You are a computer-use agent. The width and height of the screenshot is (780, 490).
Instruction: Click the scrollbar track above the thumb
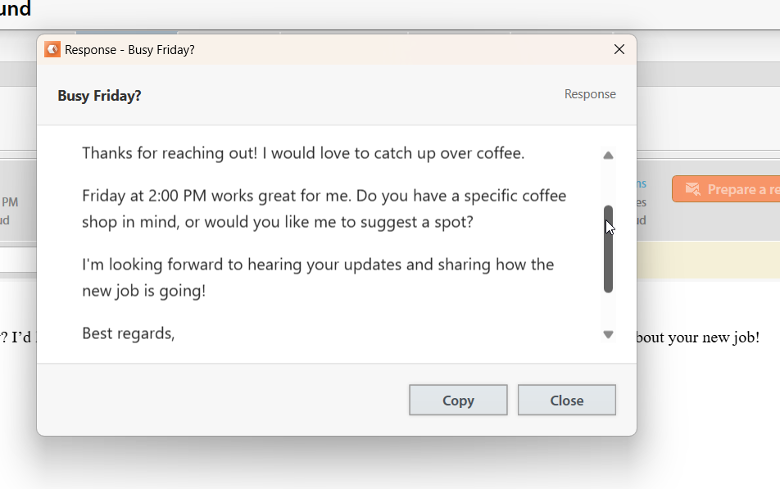608,183
